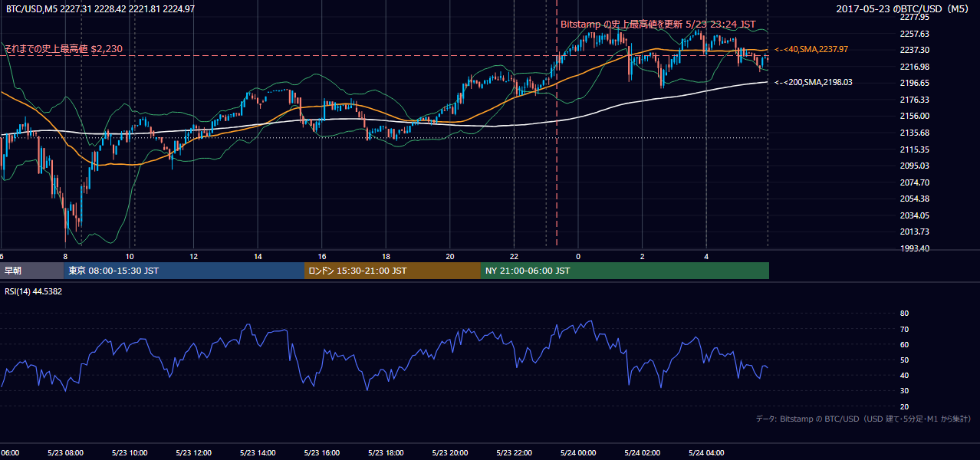Image resolution: width=980 pixels, height=460 pixels.
Task: Click the annotation "Bitstamp の史上最高値を更新 5/23 23:24 JST"
Action: pos(658,25)
